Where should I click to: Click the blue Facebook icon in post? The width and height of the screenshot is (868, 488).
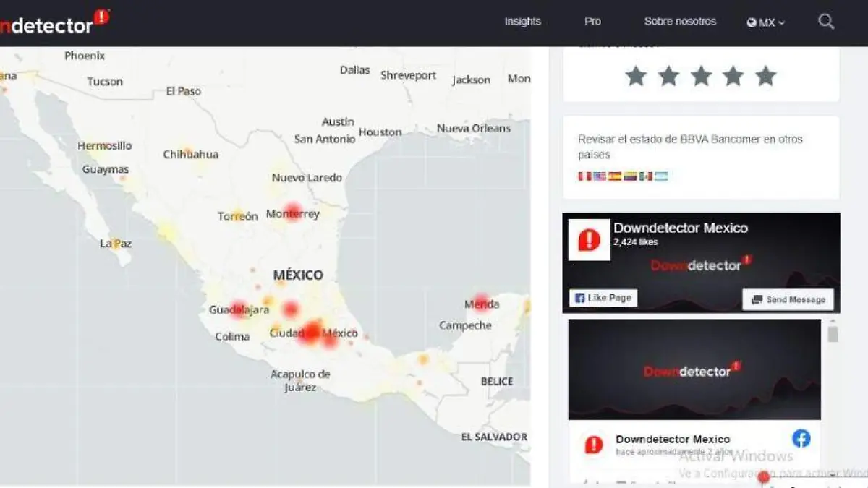point(801,438)
